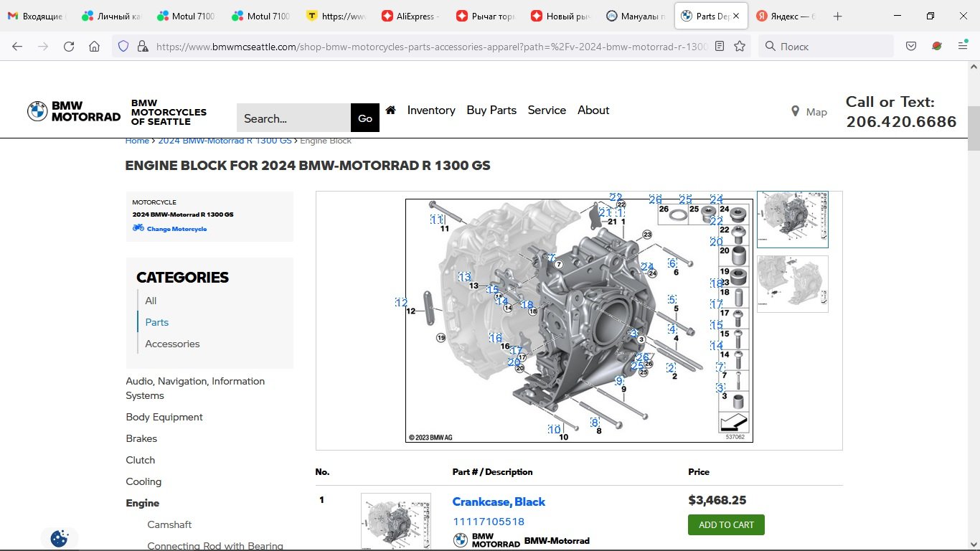Open a new browser tab
Viewport: 980px width, 551px height.
[x=838, y=17]
